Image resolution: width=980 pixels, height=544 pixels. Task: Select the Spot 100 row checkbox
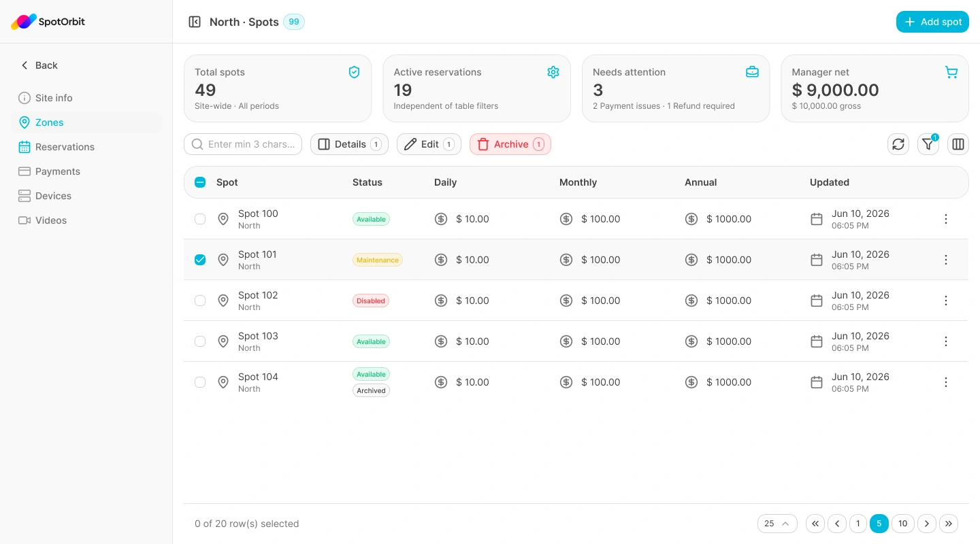[x=200, y=219]
